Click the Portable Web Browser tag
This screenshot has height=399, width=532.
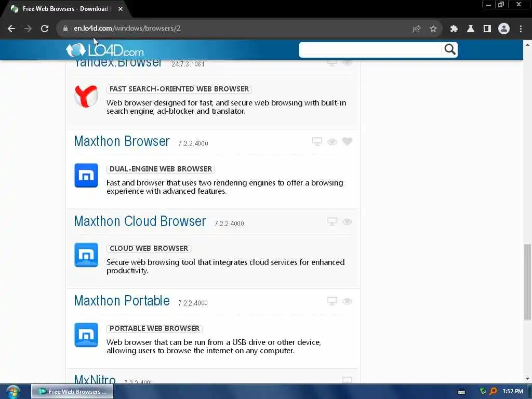[154, 328]
